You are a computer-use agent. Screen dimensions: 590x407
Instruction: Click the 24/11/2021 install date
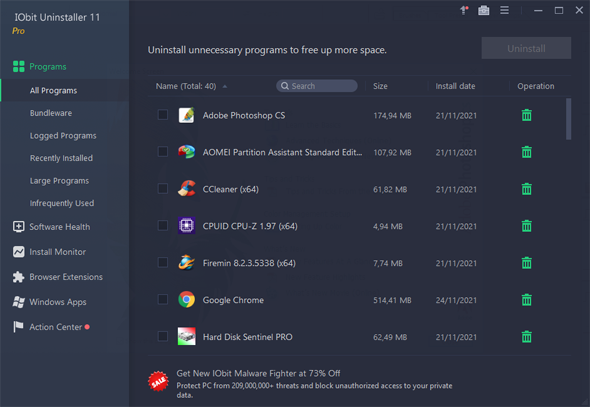coord(456,300)
